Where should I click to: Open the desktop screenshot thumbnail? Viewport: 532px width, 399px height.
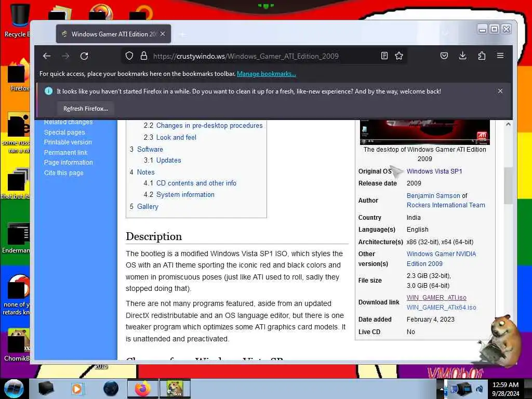(425, 132)
